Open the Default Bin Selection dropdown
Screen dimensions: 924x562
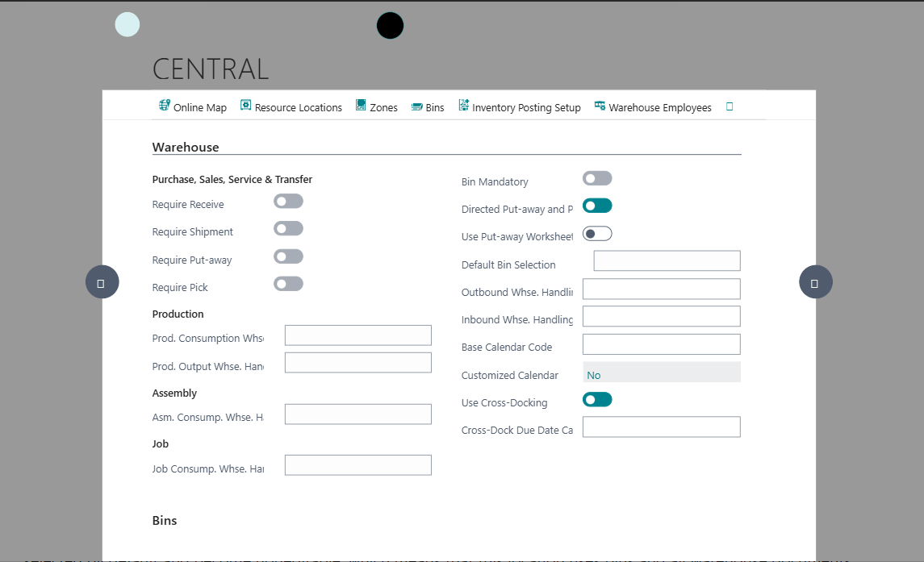point(667,261)
